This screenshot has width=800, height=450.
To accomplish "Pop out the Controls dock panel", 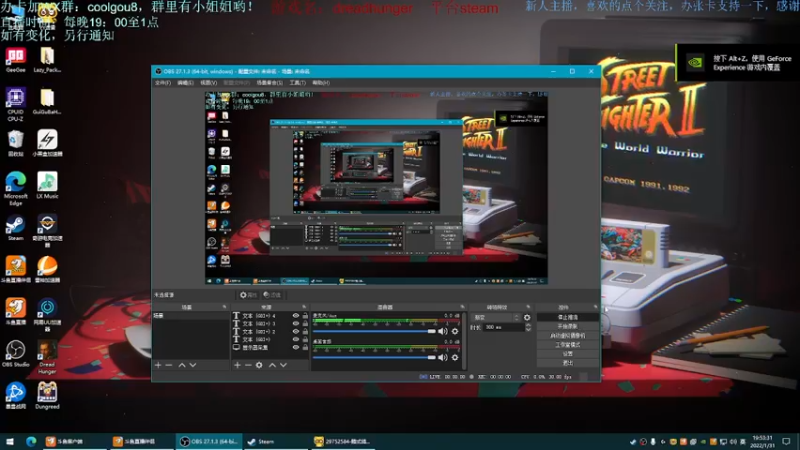I will tap(595, 307).
